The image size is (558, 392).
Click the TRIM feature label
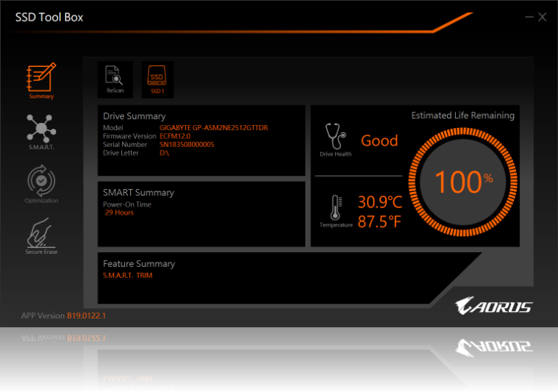(x=145, y=275)
